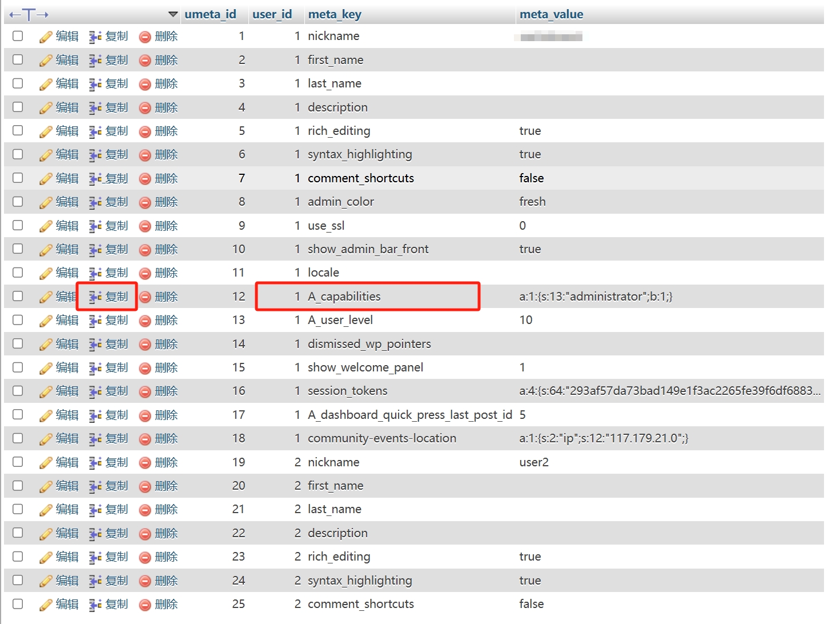Tick the checkbox for the A_capabilities row
840x624 pixels.
(x=18, y=297)
